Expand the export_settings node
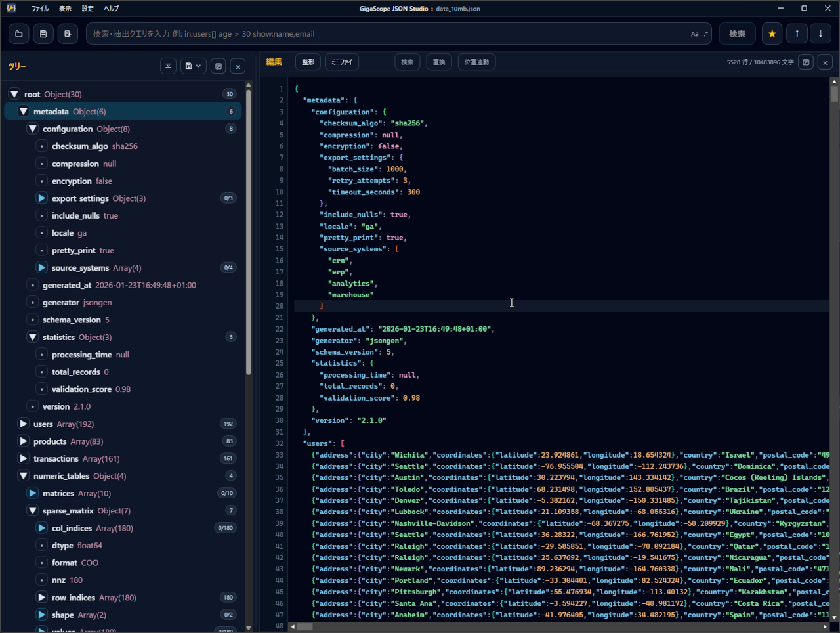840x633 pixels. click(41, 198)
